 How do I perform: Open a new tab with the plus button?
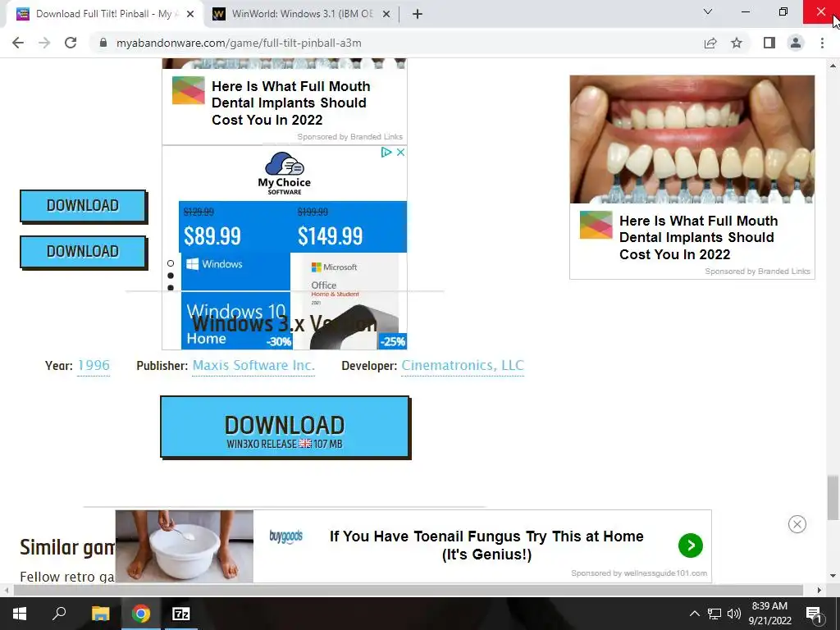(x=418, y=14)
